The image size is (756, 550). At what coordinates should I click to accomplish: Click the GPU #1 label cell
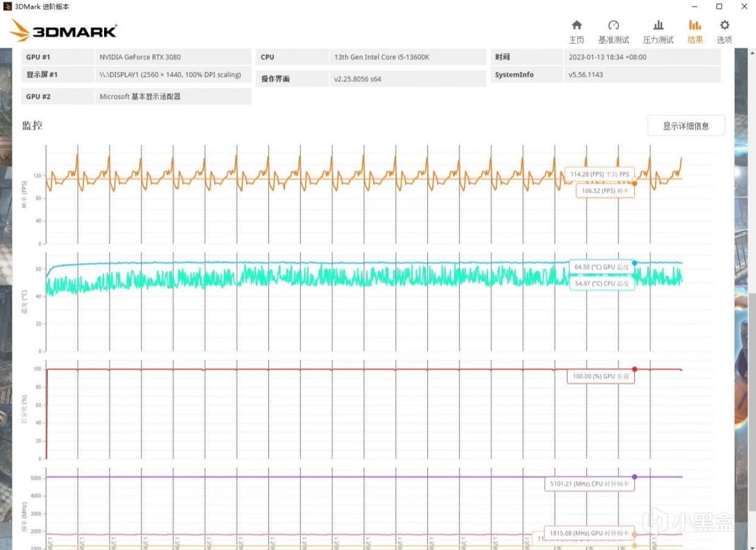tap(58, 57)
